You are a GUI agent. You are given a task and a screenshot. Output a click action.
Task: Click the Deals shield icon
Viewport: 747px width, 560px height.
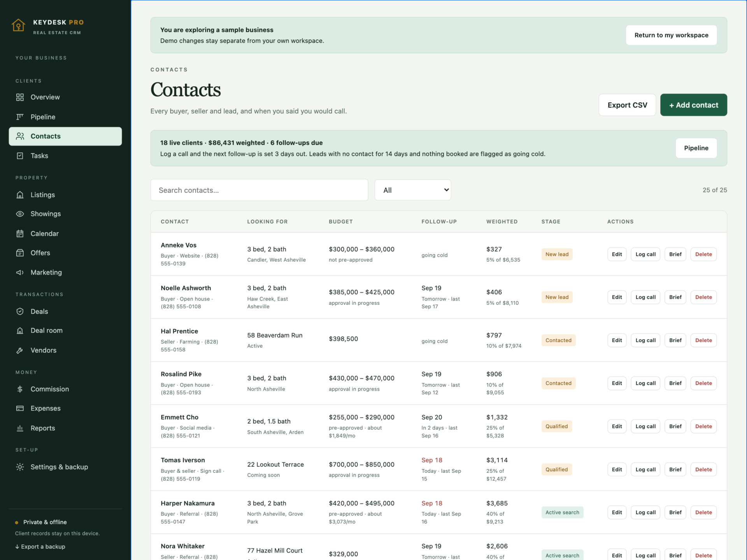point(20,311)
